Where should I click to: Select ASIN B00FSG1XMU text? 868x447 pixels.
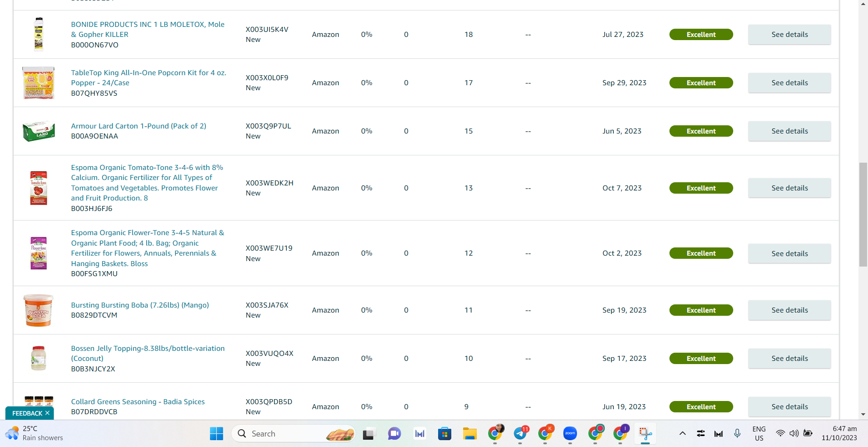(x=94, y=273)
